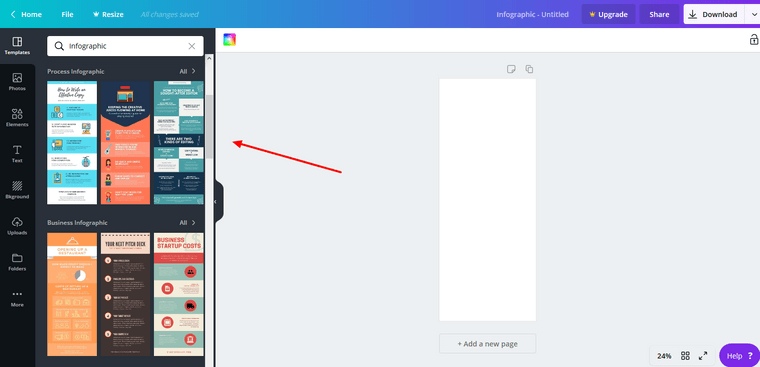The image size is (760, 367).
Task: Click the More dots in sidebar
Action: [17, 298]
